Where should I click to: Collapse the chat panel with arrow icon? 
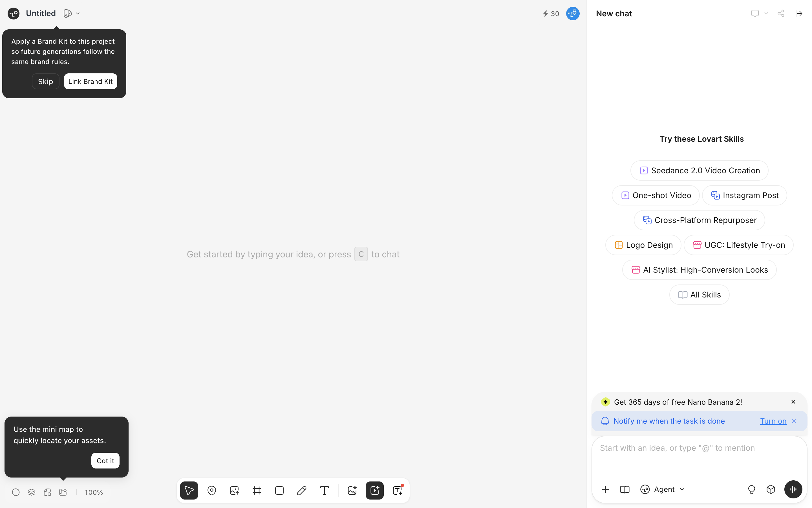point(799,14)
